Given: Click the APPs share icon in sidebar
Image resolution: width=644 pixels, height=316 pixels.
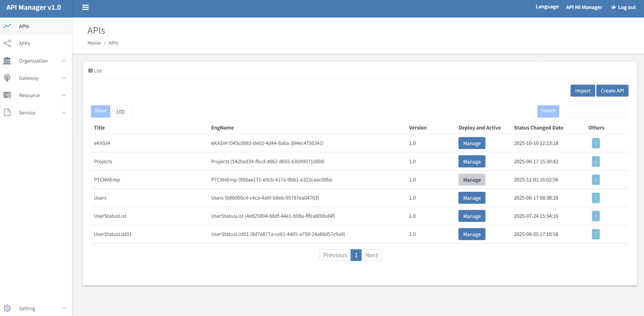Looking at the screenshot, I should pos(7,43).
